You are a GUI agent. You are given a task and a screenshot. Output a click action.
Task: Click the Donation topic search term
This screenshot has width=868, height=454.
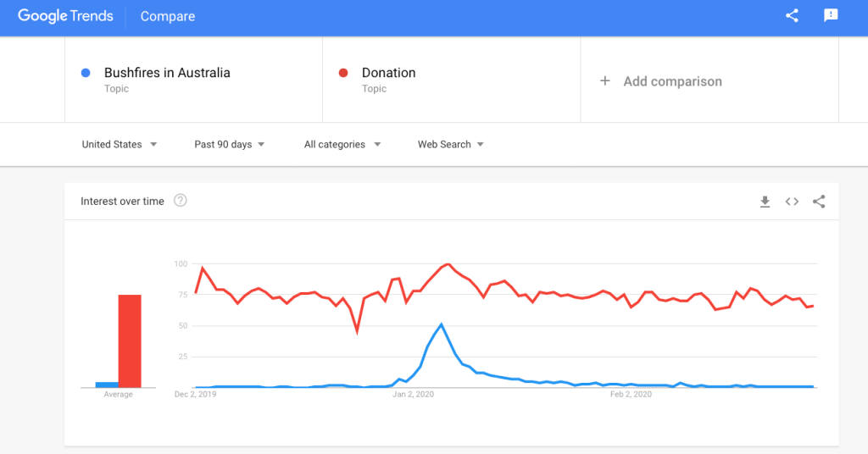tap(388, 73)
